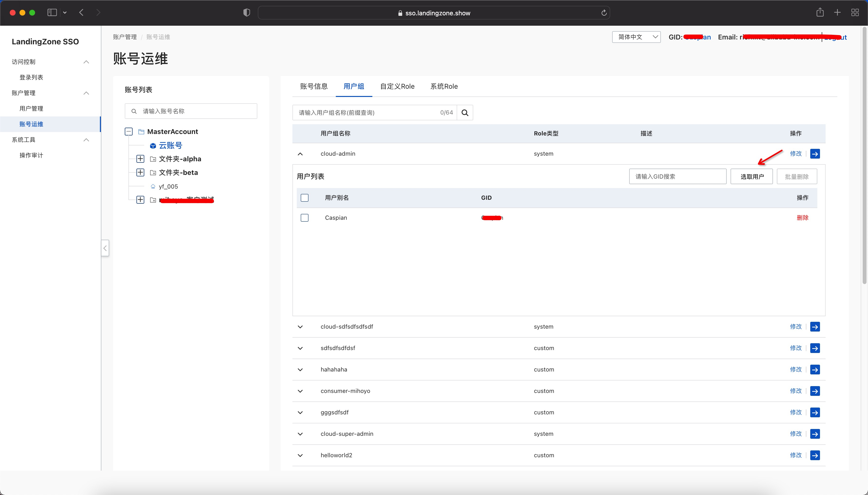Viewport: 868px width, 495px height.
Task: Open the 简体中文 language dropdown
Action: (x=636, y=37)
